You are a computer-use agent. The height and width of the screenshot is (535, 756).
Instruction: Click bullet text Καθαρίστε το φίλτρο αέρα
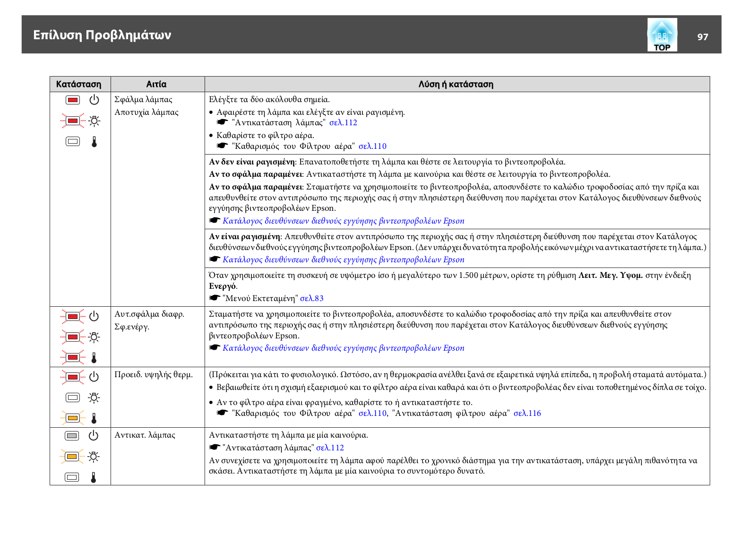tap(265, 136)
